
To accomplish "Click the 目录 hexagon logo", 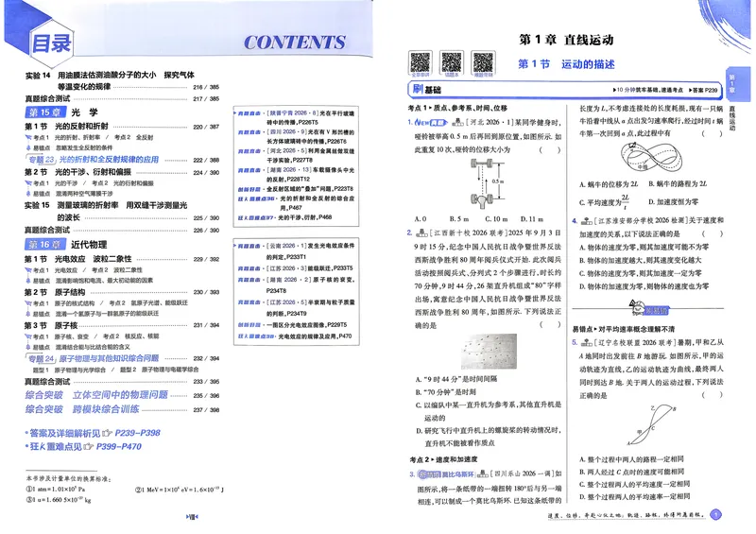I will click(51, 43).
